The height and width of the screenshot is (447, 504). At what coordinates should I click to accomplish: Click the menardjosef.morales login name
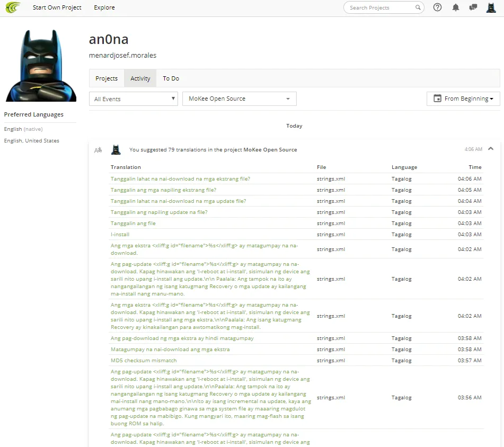[x=122, y=56]
